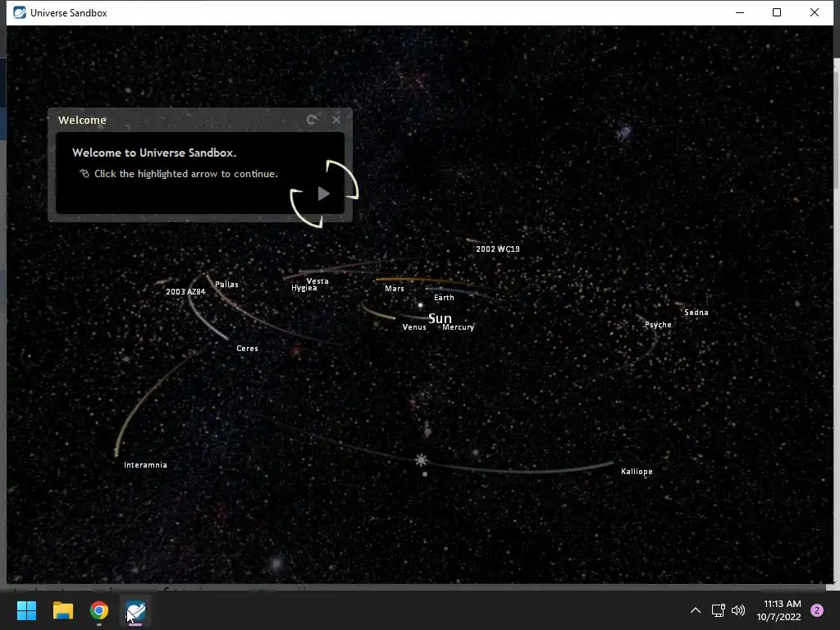Select the Pallas label
Screen dimensions: 840x630
(x=226, y=285)
